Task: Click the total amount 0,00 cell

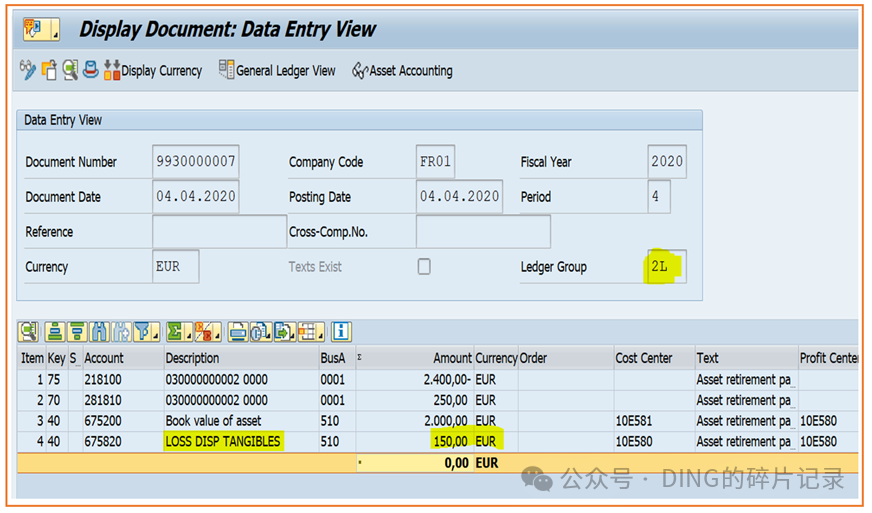Action: 415,463
